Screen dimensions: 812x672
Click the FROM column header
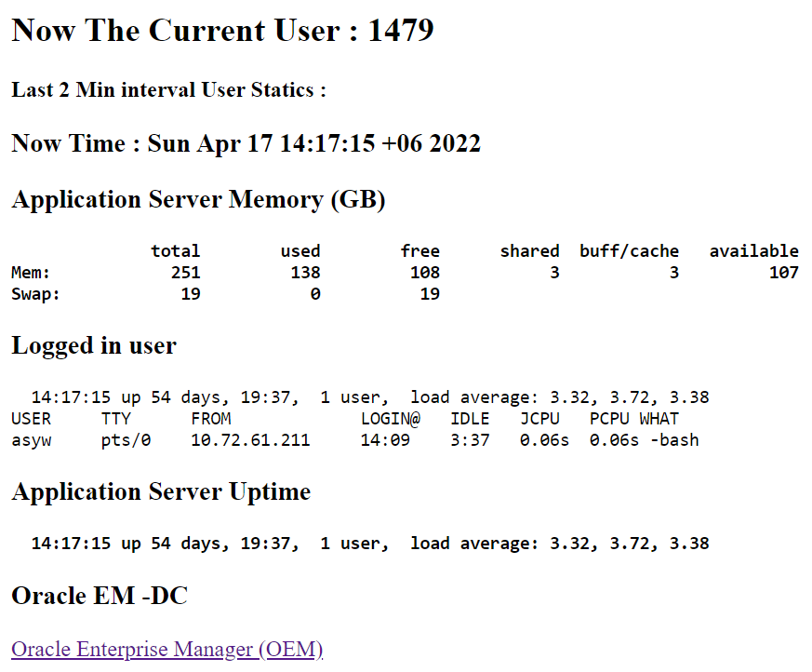(211, 419)
